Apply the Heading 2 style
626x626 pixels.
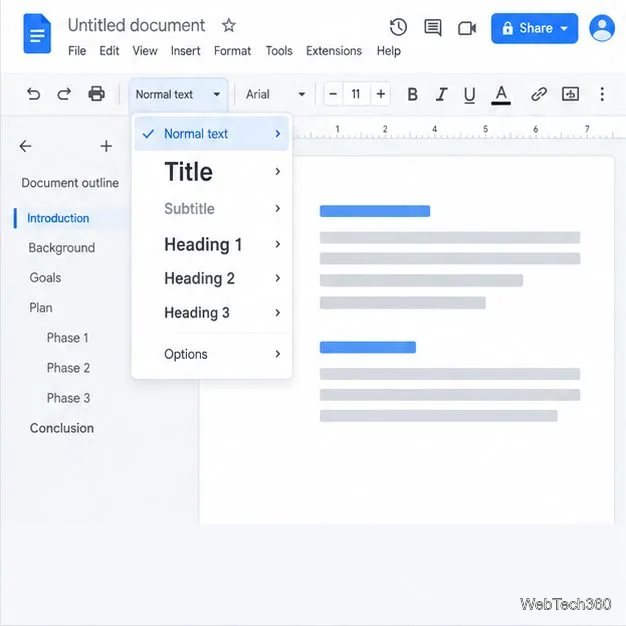pos(212,278)
